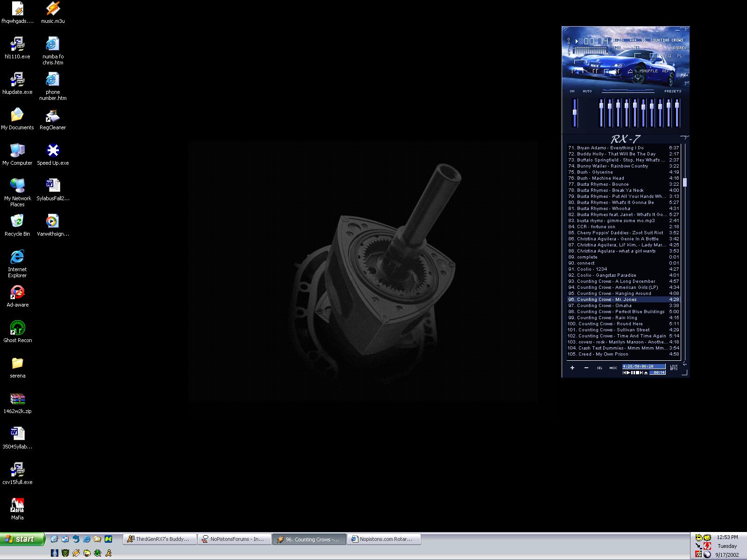Viewport: 747px width, 560px height.
Task: Toggle SHUFFLE in the Winamp player
Action: point(648,71)
